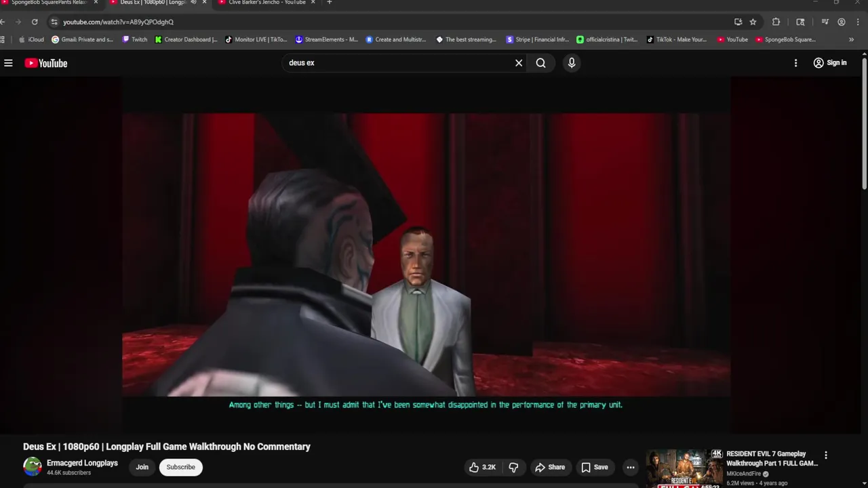868x488 pixels.
Task: Open the Creator Dashboard bookmark
Action: coord(186,39)
